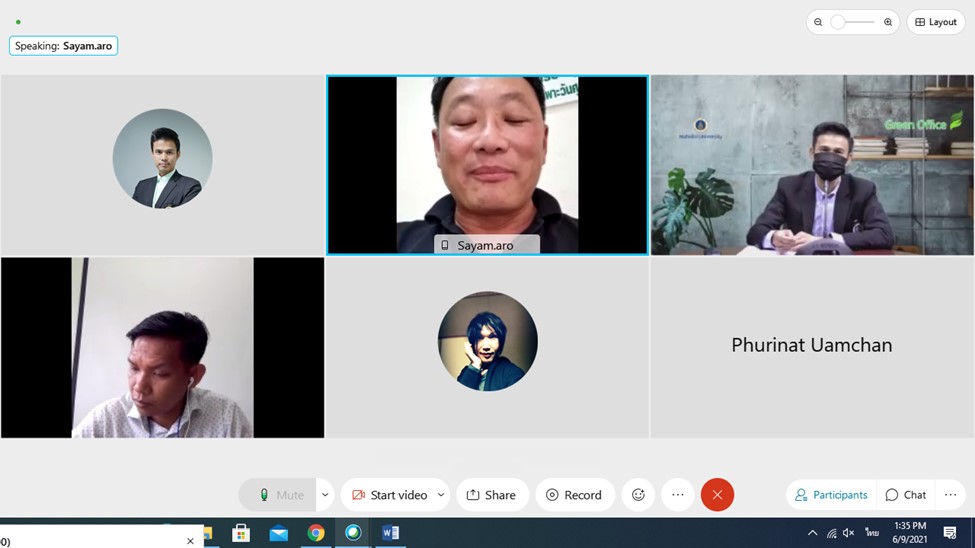Viewport: 975px width, 548px height.
Task: Turn on camera with Start video
Action: point(388,495)
